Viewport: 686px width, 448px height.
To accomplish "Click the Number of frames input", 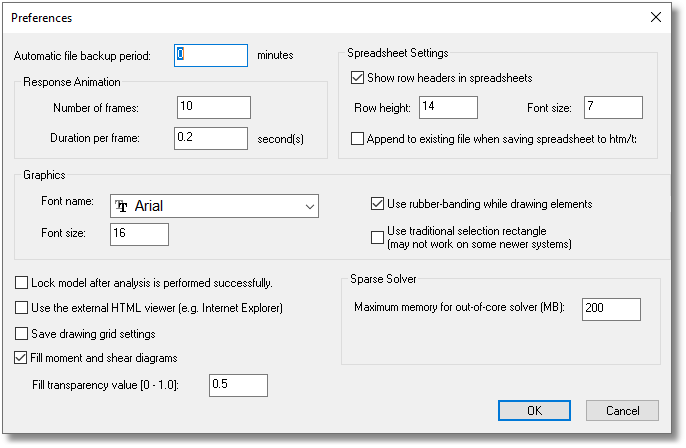I will [x=213, y=108].
